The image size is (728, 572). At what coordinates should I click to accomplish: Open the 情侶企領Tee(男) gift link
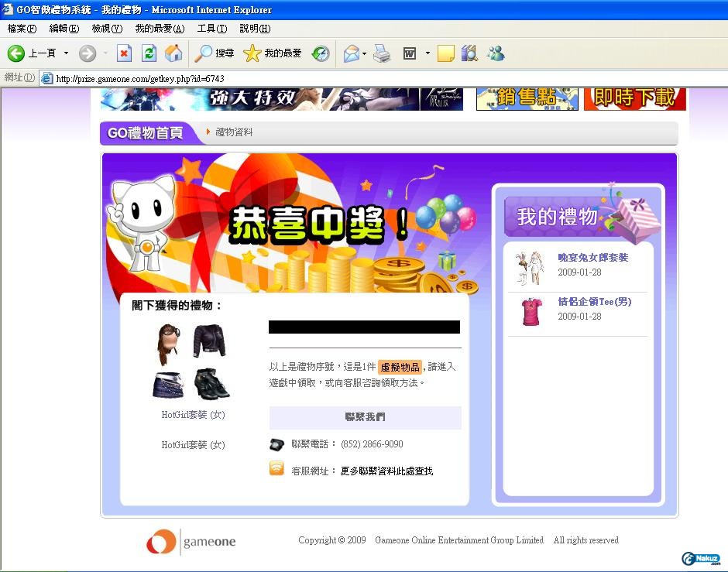pos(594,302)
